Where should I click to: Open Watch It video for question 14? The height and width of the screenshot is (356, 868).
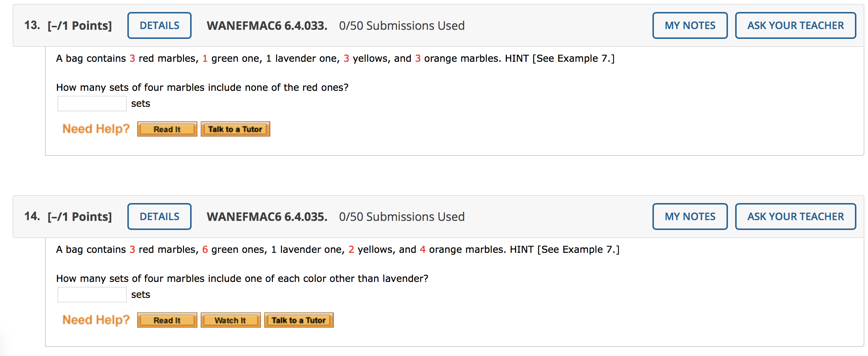(230, 320)
